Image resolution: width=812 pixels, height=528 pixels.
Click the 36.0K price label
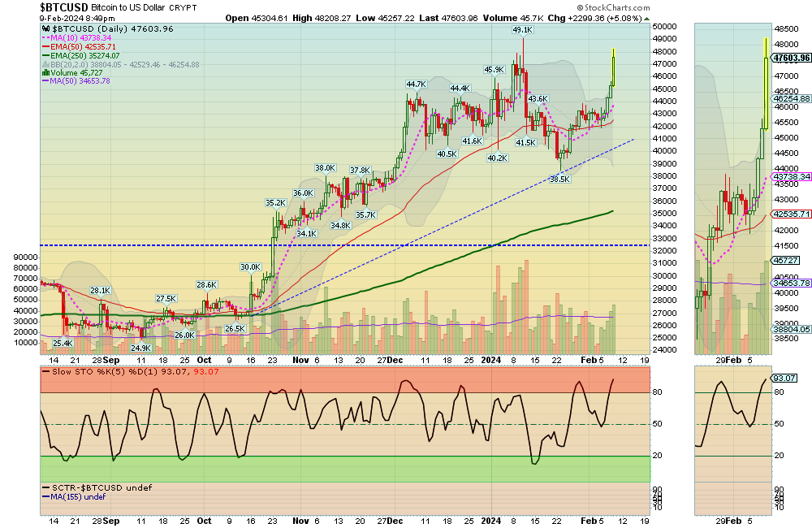(303, 193)
